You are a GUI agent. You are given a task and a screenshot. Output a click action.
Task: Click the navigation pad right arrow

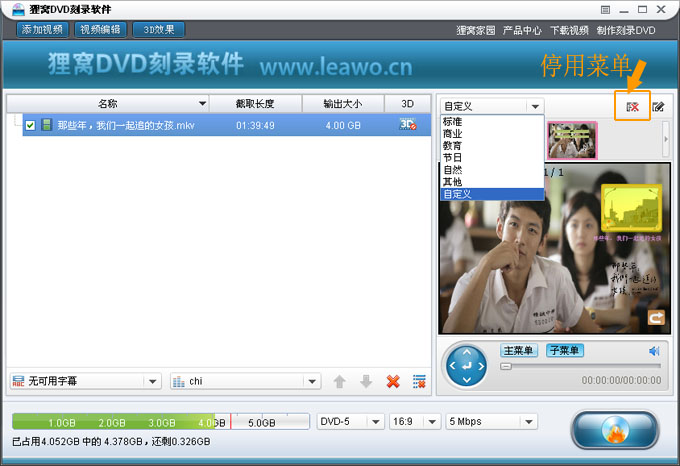[481, 366]
